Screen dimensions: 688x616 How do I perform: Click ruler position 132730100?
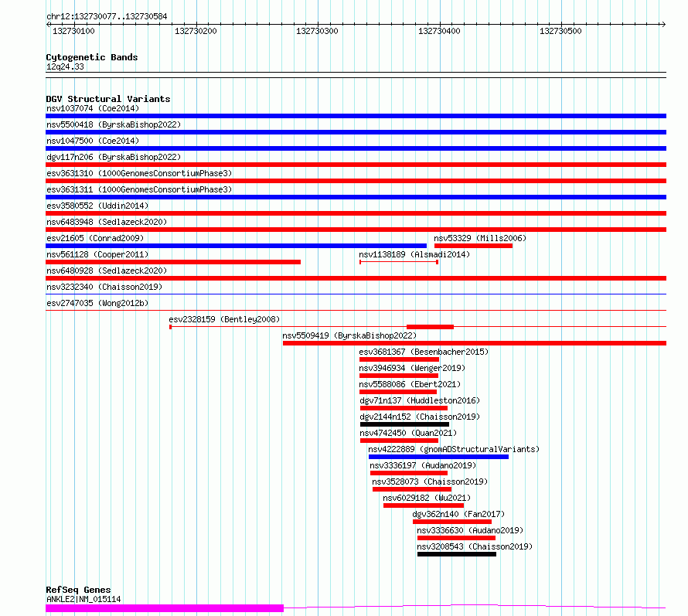(x=73, y=31)
